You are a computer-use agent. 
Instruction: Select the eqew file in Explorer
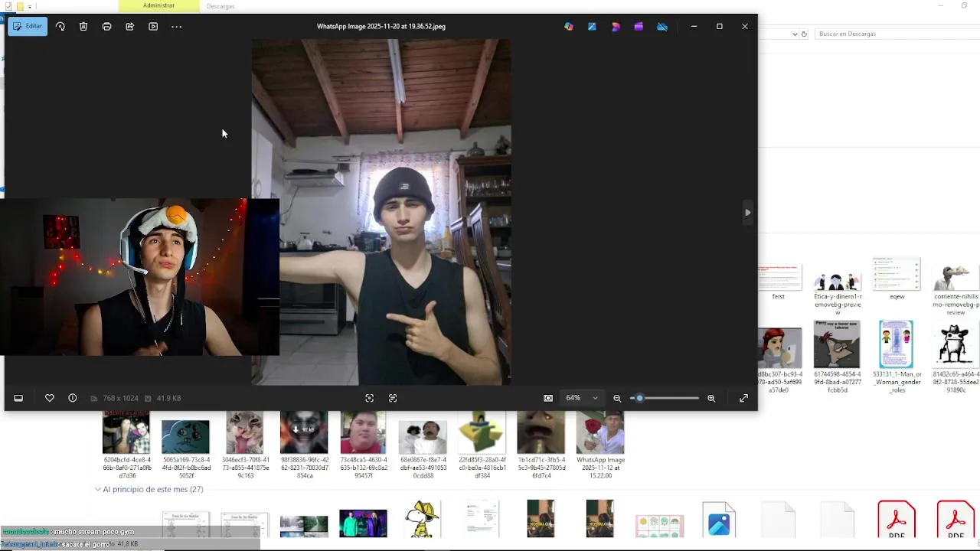coord(897,279)
